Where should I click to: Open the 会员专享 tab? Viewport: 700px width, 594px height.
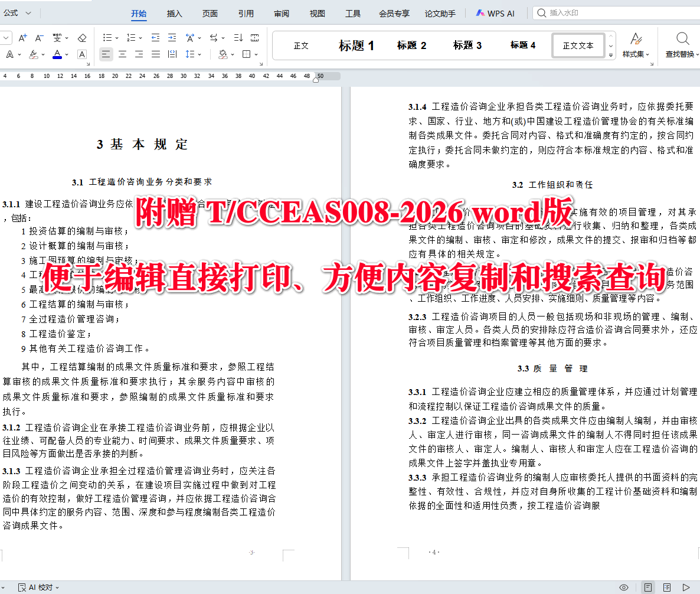click(394, 14)
